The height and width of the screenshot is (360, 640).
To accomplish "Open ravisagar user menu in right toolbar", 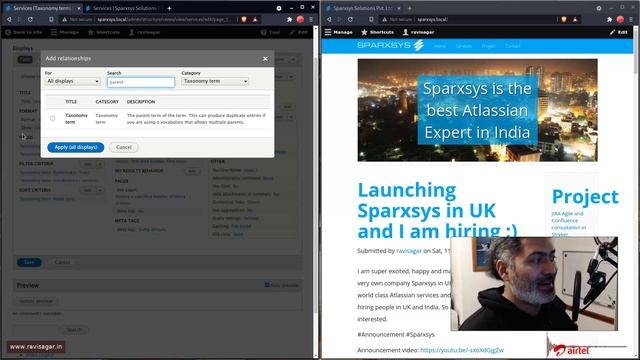I will 418,32.
